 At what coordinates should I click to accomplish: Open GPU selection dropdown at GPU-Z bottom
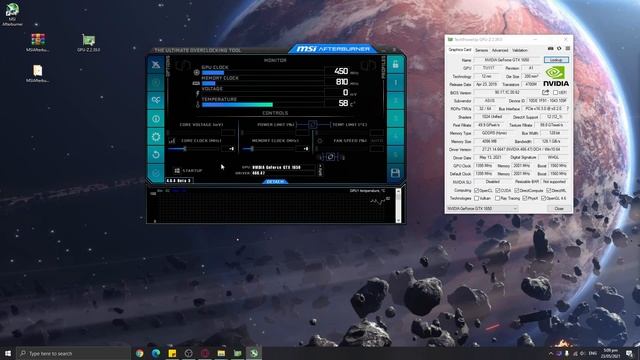pos(482,209)
